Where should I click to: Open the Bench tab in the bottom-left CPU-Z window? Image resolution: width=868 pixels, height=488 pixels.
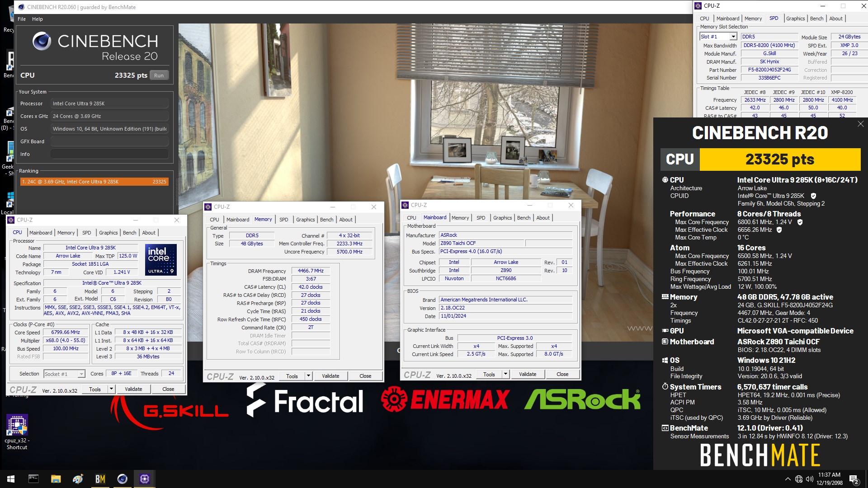pyautogui.click(x=130, y=233)
